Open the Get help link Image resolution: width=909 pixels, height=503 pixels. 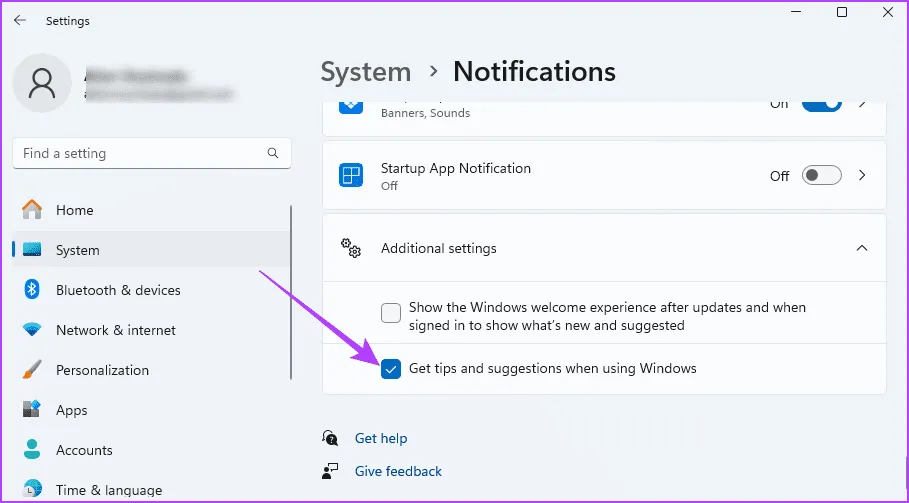coord(381,438)
